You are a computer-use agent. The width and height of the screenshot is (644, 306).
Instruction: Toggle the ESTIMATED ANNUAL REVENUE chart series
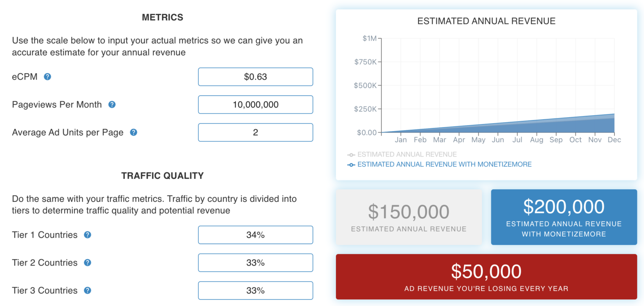pos(407,154)
